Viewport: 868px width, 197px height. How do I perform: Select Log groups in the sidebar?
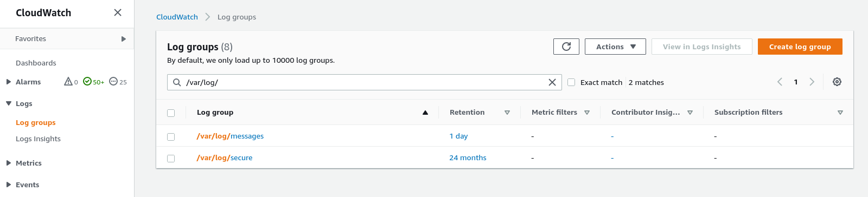coord(36,123)
